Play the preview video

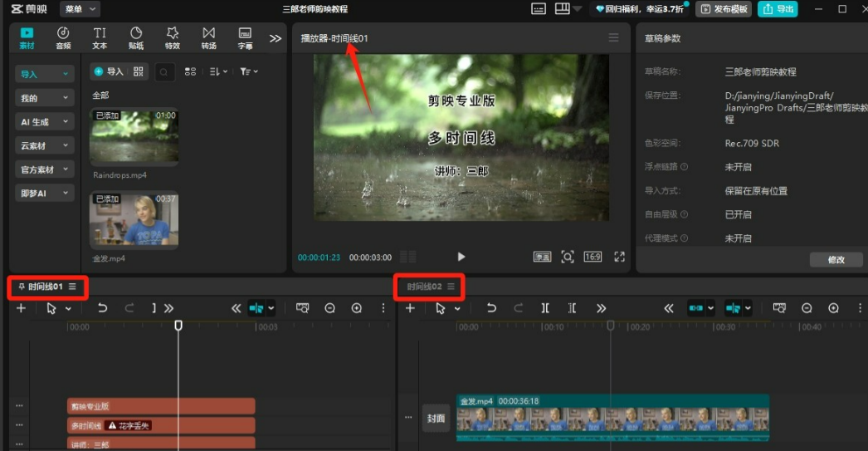[461, 257]
